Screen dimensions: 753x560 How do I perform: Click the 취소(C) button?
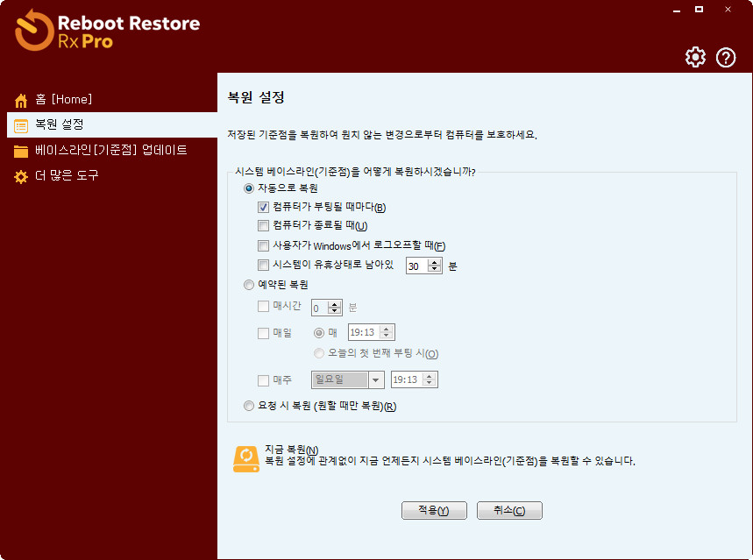509,511
